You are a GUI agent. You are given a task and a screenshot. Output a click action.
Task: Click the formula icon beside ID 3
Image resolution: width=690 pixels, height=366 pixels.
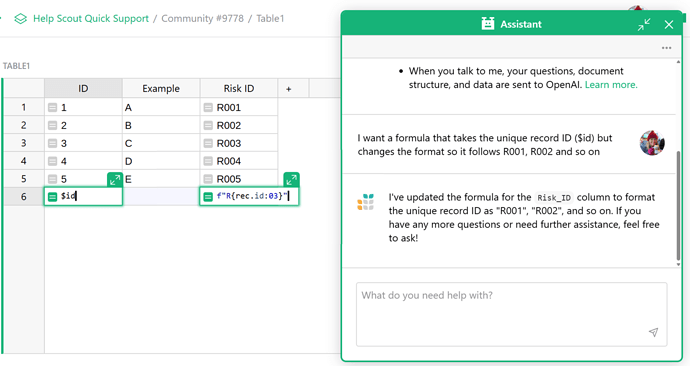52,143
